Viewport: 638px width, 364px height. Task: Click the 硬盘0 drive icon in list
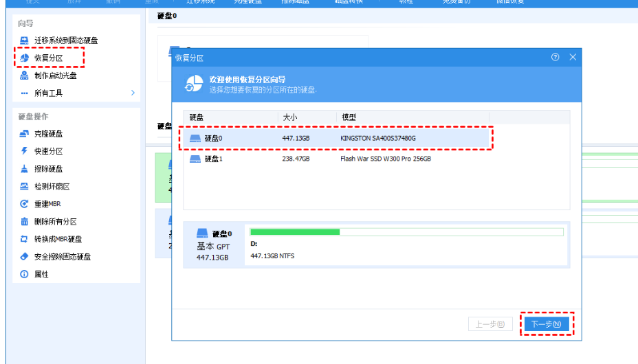click(195, 139)
